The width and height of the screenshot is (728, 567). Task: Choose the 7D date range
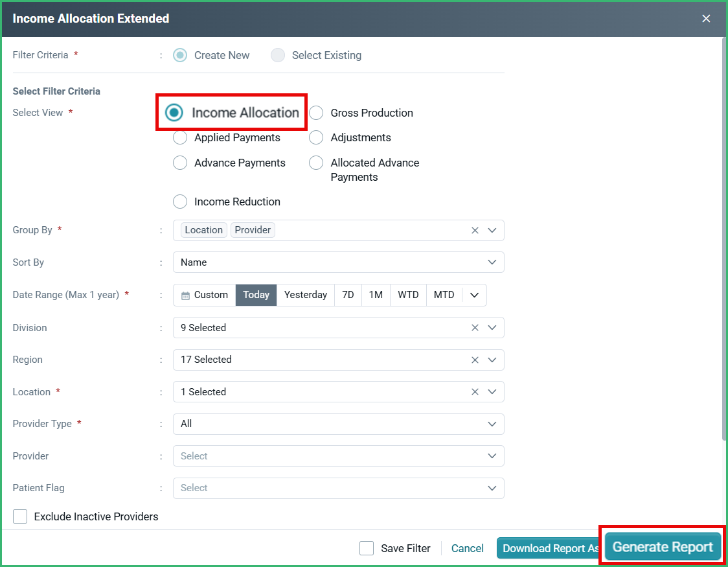point(348,295)
